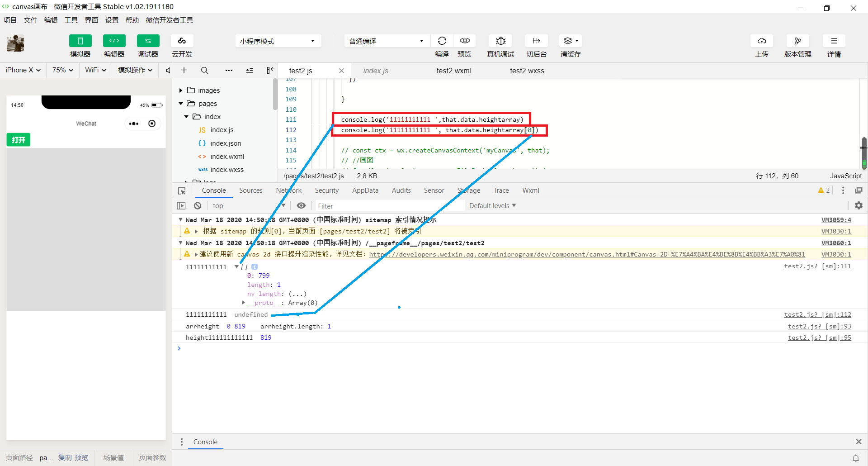Image resolution: width=868 pixels, height=466 pixels.
Task: Close the test2.js editor tab
Action: point(341,71)
